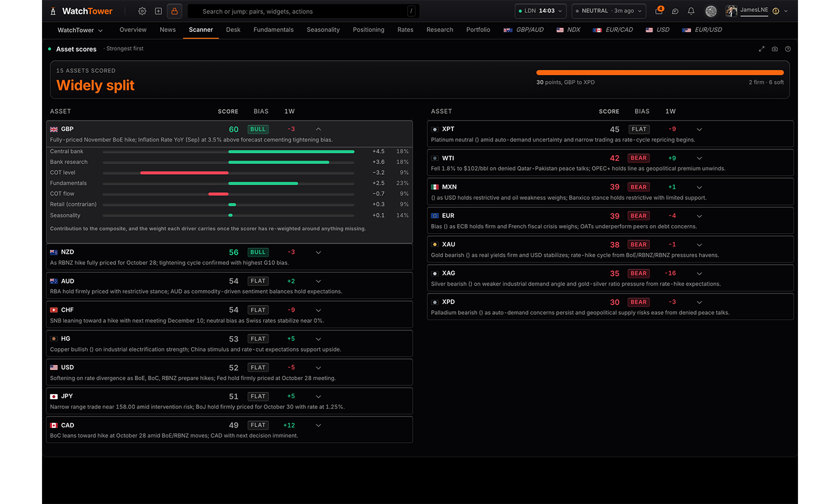
Task: Open the EUR/CAD pinned pair
Action: point(613,30)
